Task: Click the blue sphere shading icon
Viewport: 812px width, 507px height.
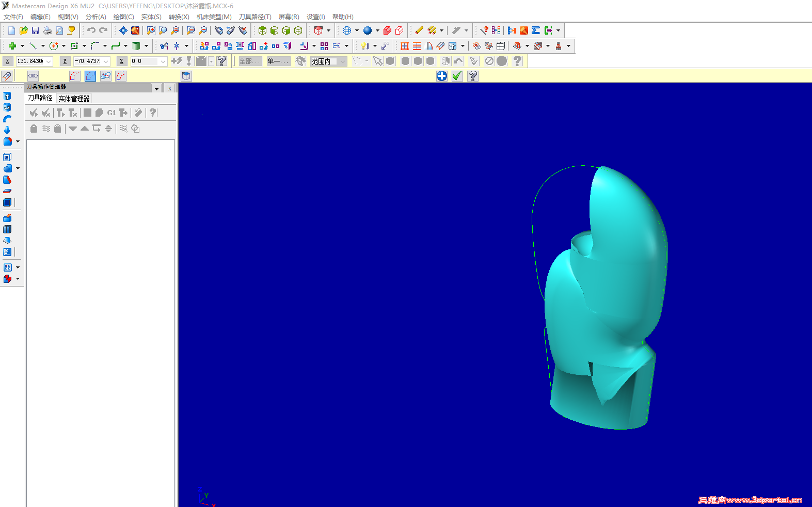Action: [x=368, y=30]
